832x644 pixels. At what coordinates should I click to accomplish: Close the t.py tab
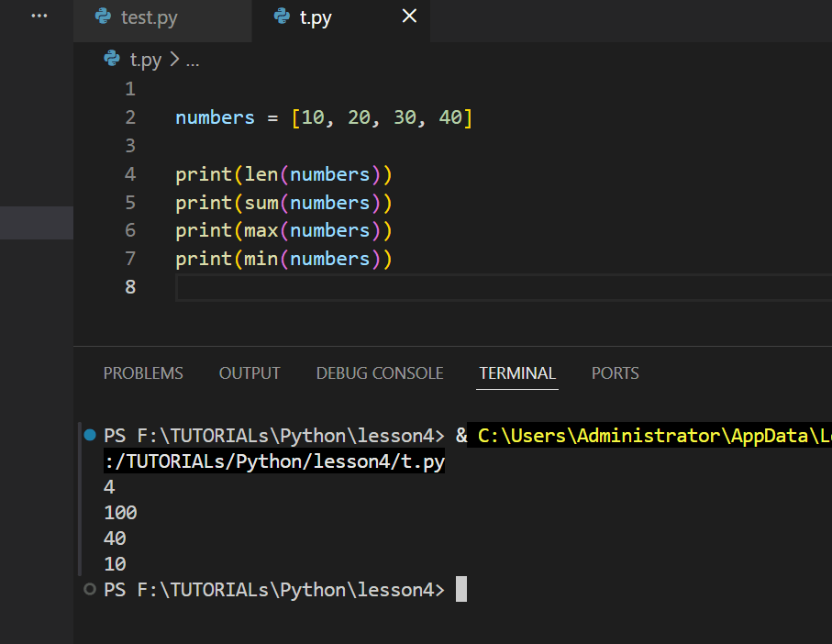409,17
